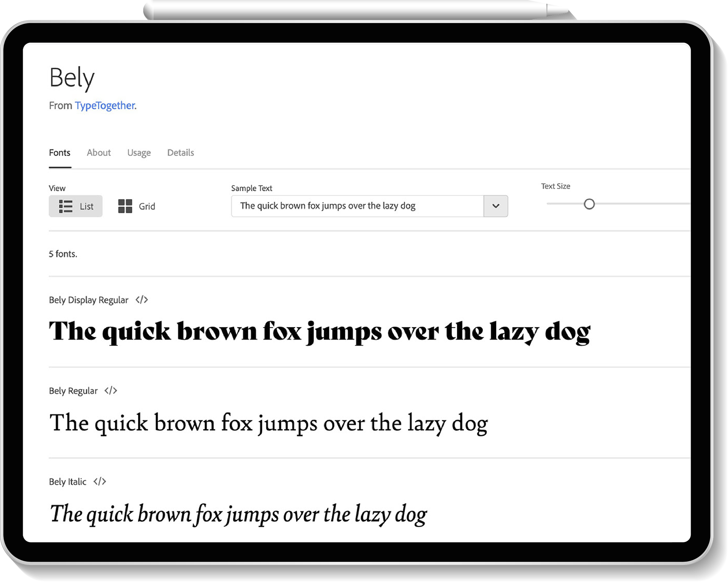
Task: Click the Text Size slider handle
Action: click(589, 204)
